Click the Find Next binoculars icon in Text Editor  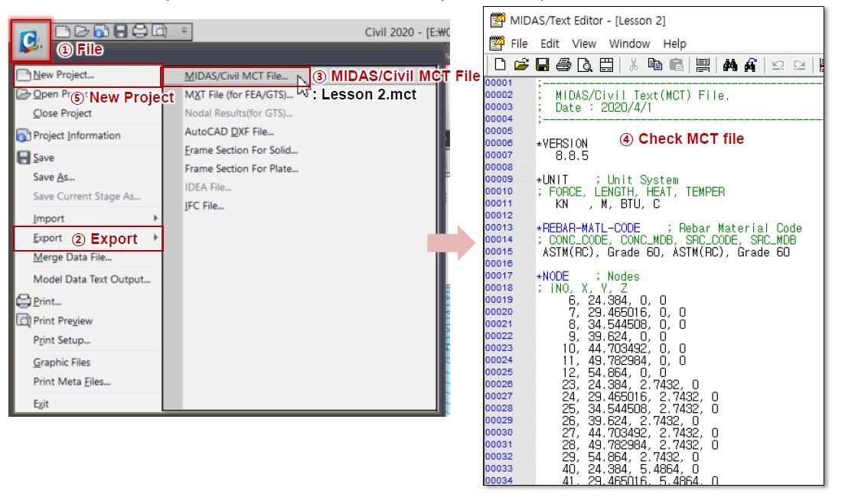point(750,66)
